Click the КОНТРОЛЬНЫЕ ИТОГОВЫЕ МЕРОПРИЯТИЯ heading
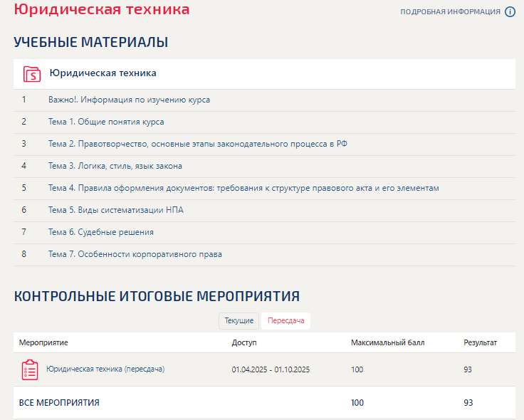The width and height of the screenshot is (524, 420). tap(157, 296)
